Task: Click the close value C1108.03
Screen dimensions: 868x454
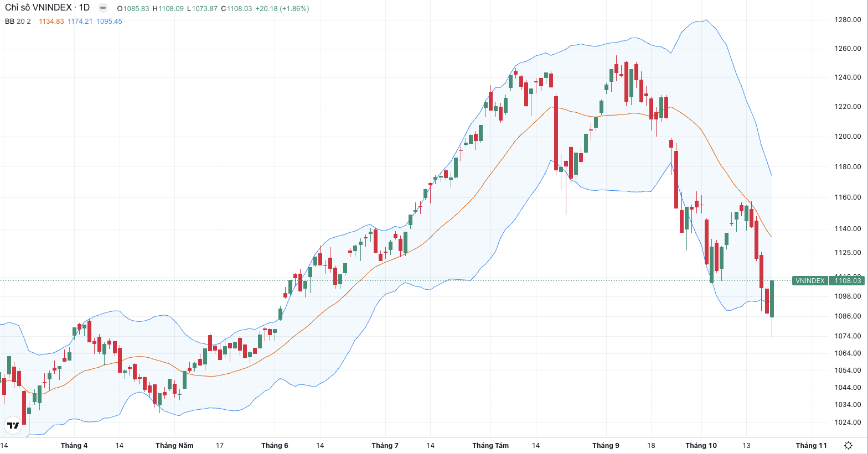Action: tap(236, 9)
